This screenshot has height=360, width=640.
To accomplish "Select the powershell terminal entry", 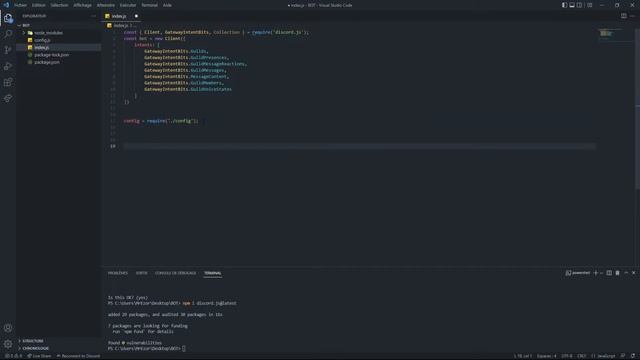I will pyautogui.click(x=578, y=273).
